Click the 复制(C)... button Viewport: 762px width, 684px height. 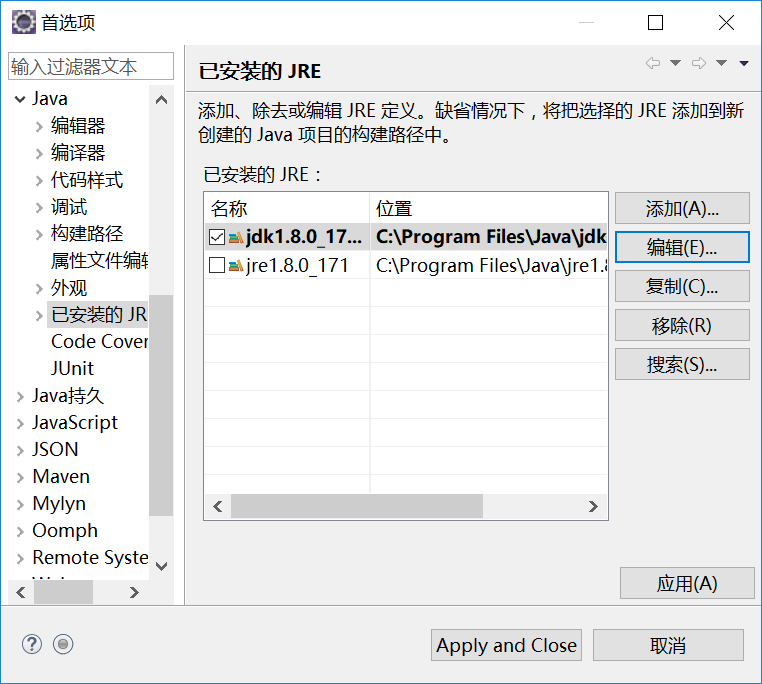(682, 286)
